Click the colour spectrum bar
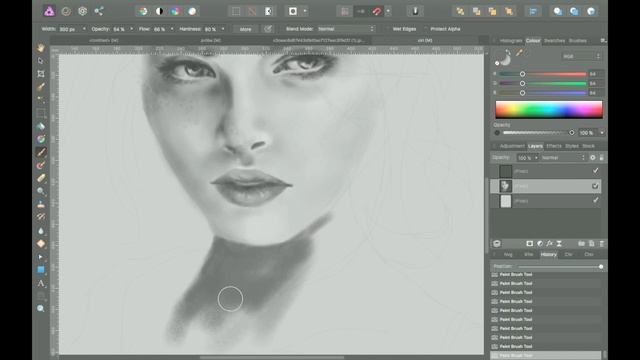This screenshot has width=640, height=360. pyautogui.click(x=549, y=109)
